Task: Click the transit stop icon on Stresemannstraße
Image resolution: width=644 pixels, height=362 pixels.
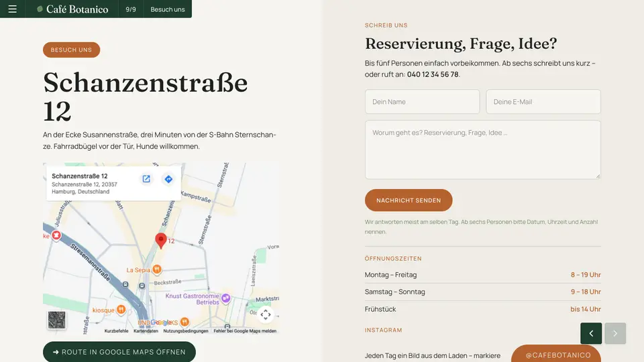Action: pyautogui.click(x=125, y=284)
